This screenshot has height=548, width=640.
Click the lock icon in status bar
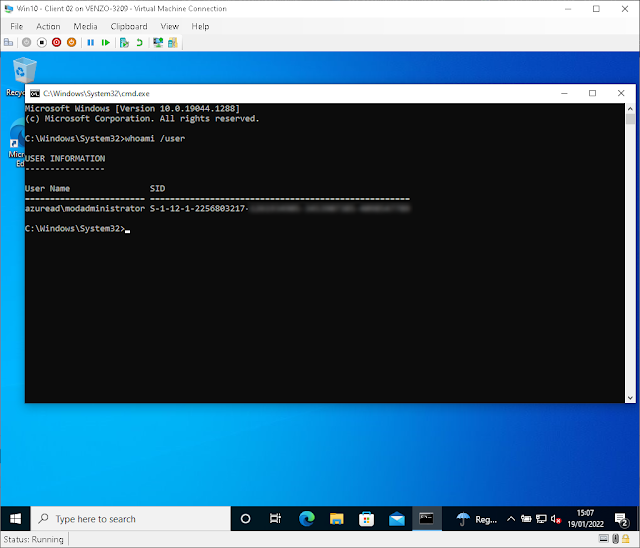(625, 539)
